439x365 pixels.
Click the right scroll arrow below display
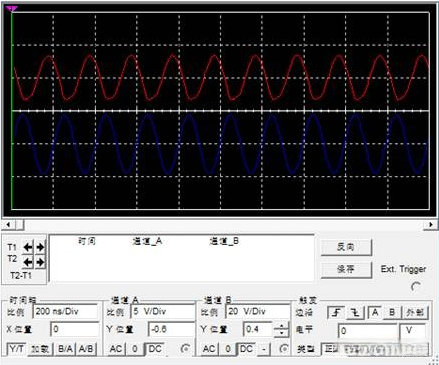pos(431,224)
